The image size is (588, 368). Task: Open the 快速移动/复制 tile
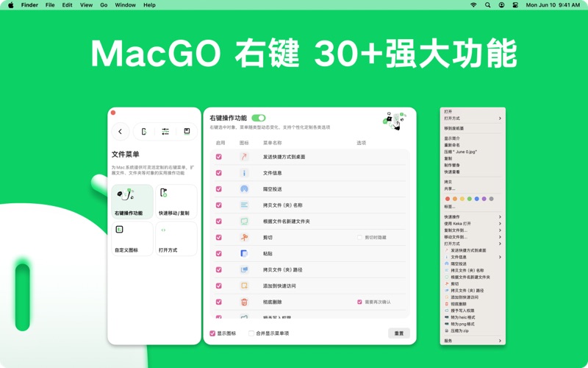tap(176, 202)
